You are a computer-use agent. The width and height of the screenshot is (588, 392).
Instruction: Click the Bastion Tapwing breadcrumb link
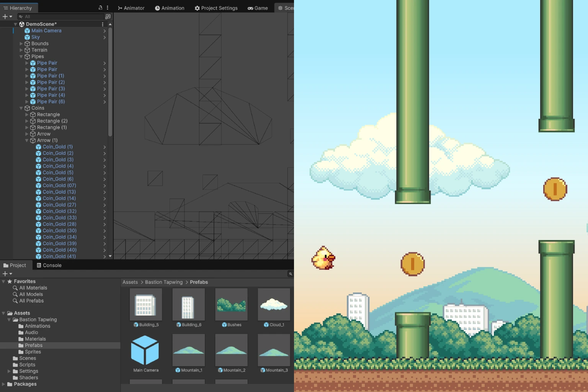pos(164,282)
